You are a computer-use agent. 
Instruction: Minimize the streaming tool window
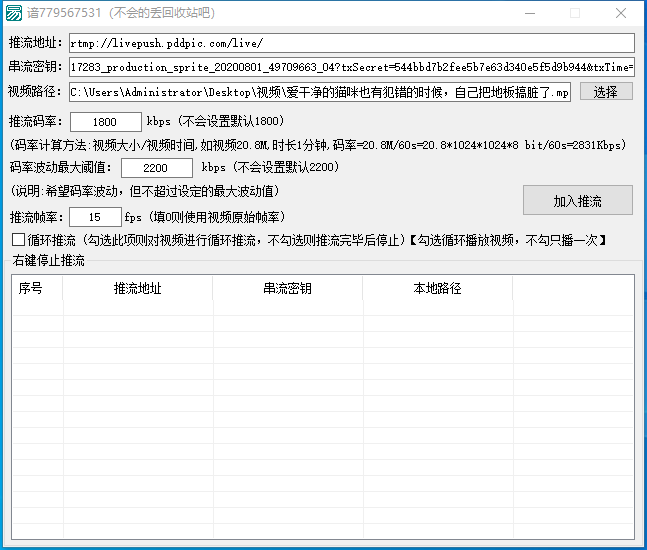click(x=528, y=13)
